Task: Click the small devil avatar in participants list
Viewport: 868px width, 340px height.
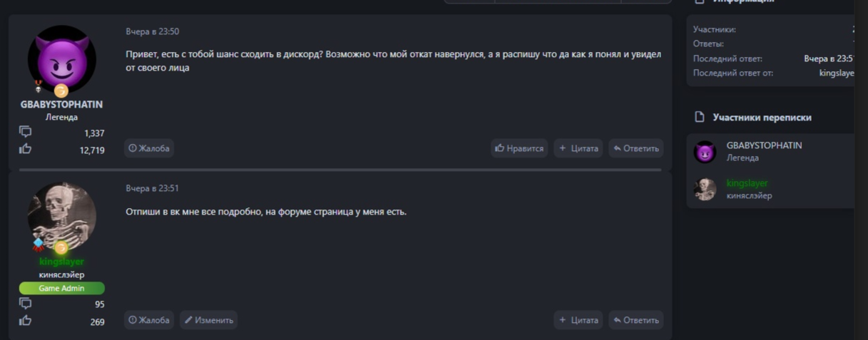Action: (x=705, y=152)
